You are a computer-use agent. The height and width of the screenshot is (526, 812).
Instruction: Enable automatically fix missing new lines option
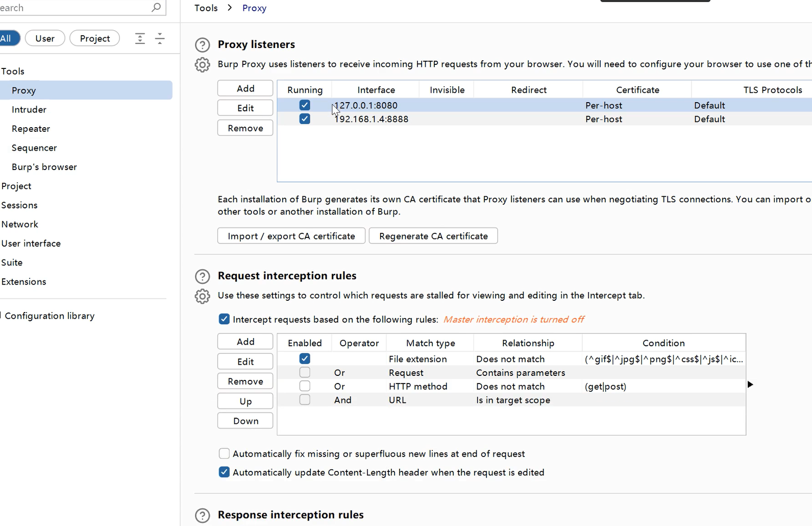click(224, 453)
